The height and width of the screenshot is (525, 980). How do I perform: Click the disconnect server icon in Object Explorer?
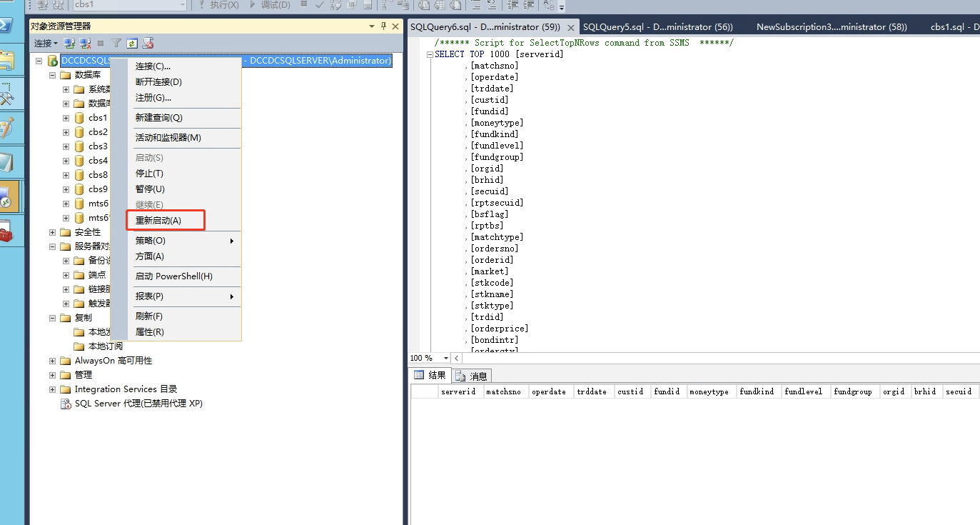point(85,44)
